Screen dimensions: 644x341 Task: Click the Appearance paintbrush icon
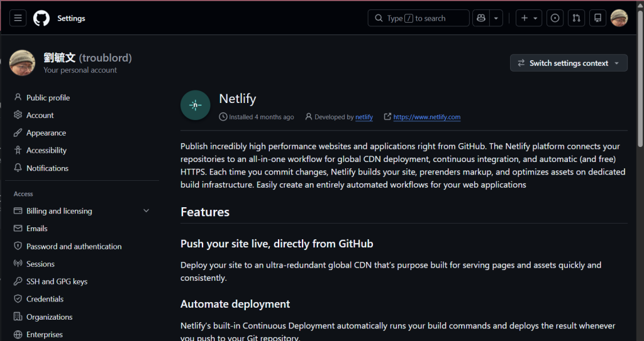click(18, 133)
